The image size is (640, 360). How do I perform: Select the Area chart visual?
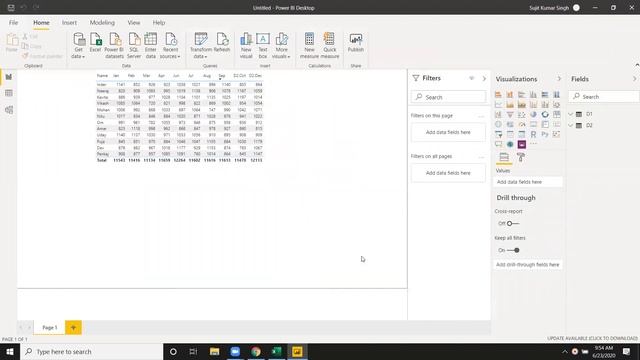tap(510, 104)
